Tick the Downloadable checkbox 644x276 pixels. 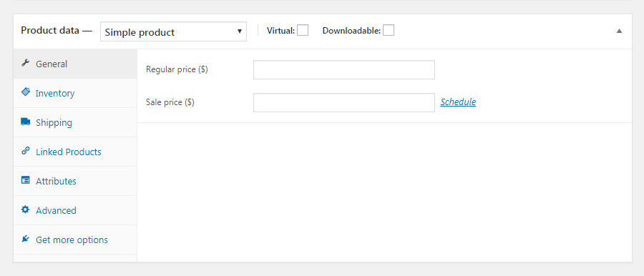click(x=389, y=31)
